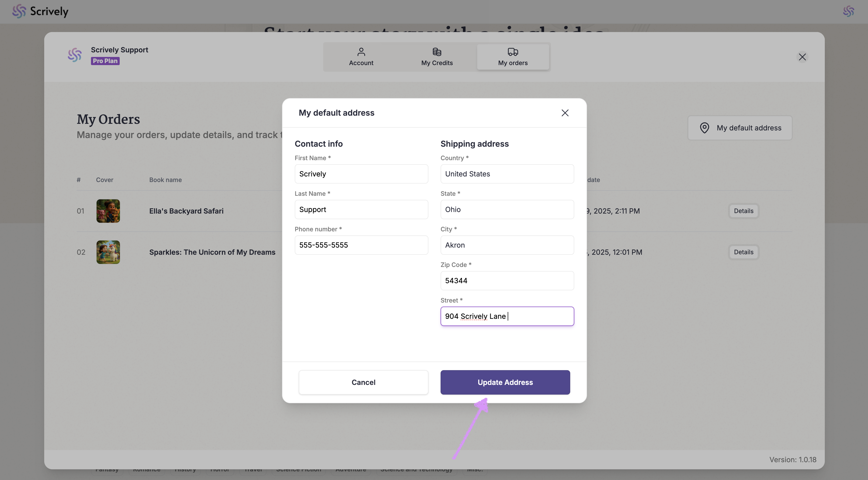Close the My default address dialog
The width and height of the screenshot is (868, 480).
(565, 113)
